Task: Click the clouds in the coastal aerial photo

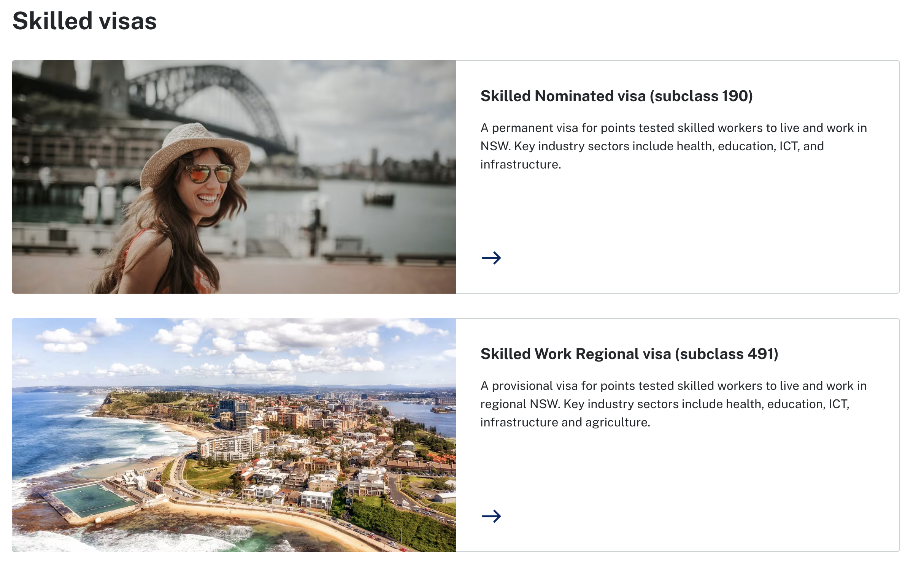Action: click(266, 342)
